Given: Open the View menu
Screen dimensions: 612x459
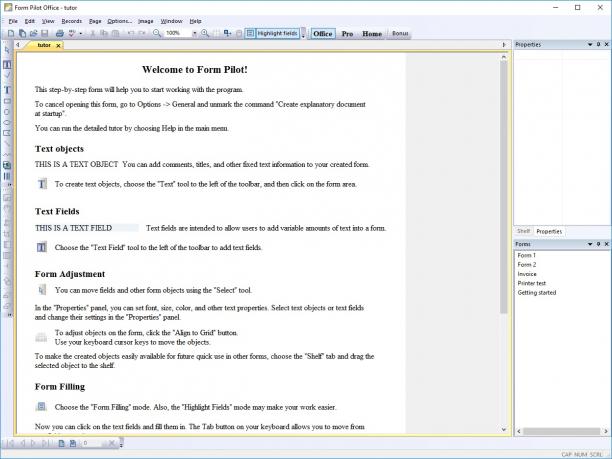Looking at the screenshot, I should [x=48, y=21].
